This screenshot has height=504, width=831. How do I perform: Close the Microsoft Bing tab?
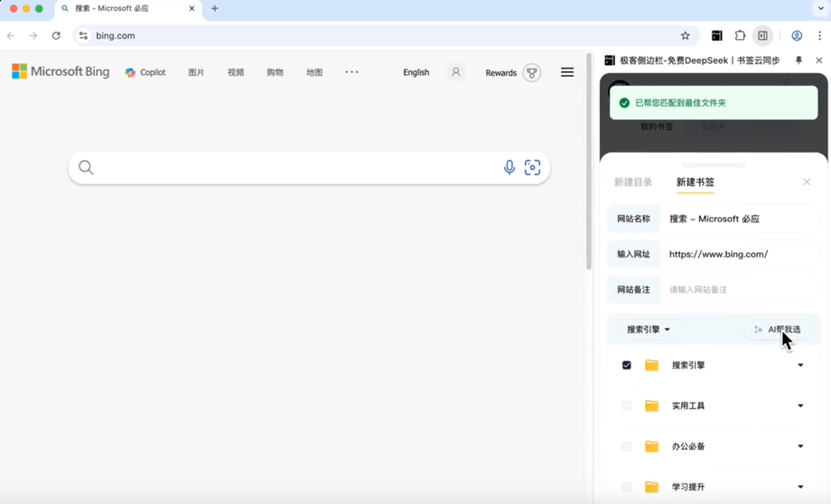click(x=191, y=8)
